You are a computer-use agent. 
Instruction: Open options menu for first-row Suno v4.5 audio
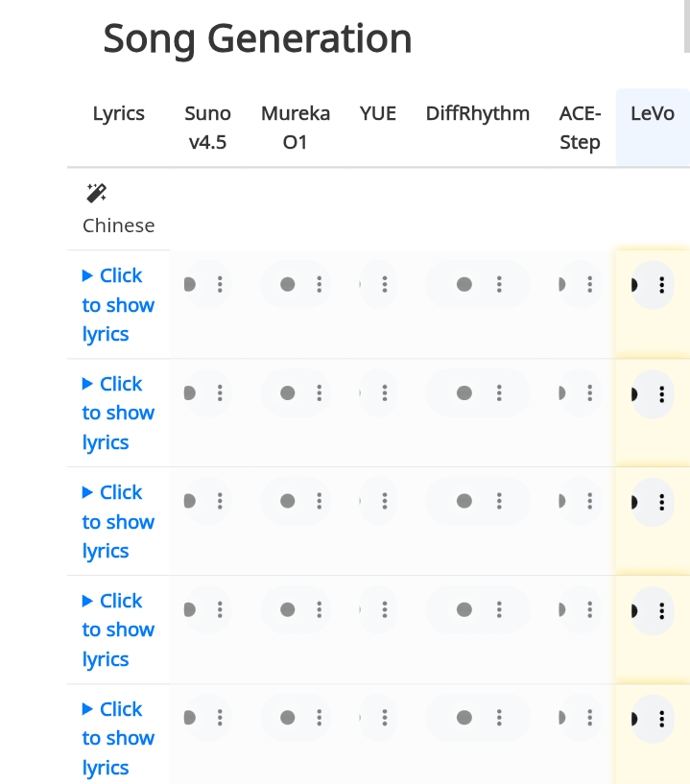click(x=220, y=284)
